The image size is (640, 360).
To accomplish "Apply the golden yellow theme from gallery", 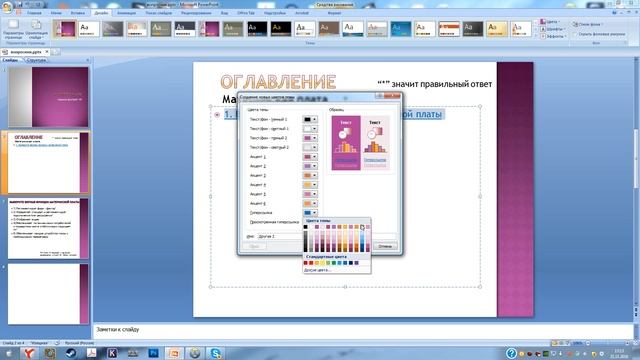I will coord(497,29).
